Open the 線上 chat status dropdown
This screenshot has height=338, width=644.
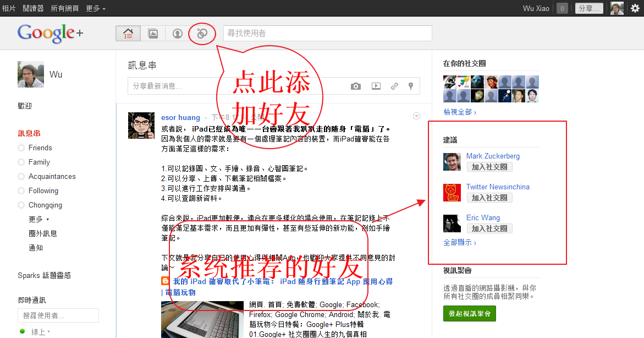tap(41, 331)
